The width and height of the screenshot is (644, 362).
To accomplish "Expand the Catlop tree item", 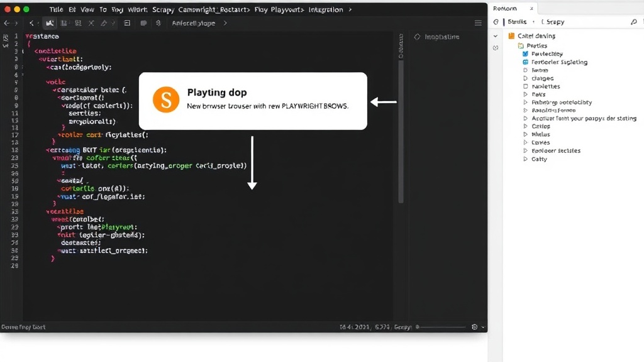I will [x=525, y=126].
